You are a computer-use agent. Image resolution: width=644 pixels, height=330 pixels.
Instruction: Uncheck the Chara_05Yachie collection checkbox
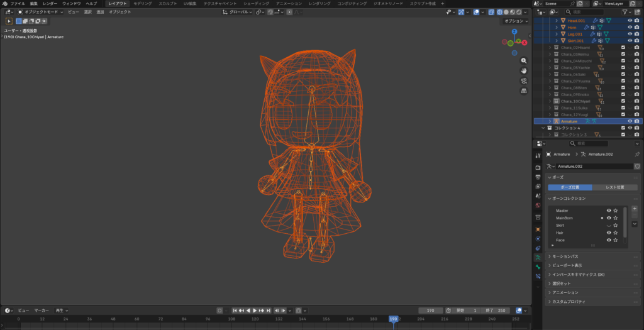pyautogui.click(x=623, y=67)
